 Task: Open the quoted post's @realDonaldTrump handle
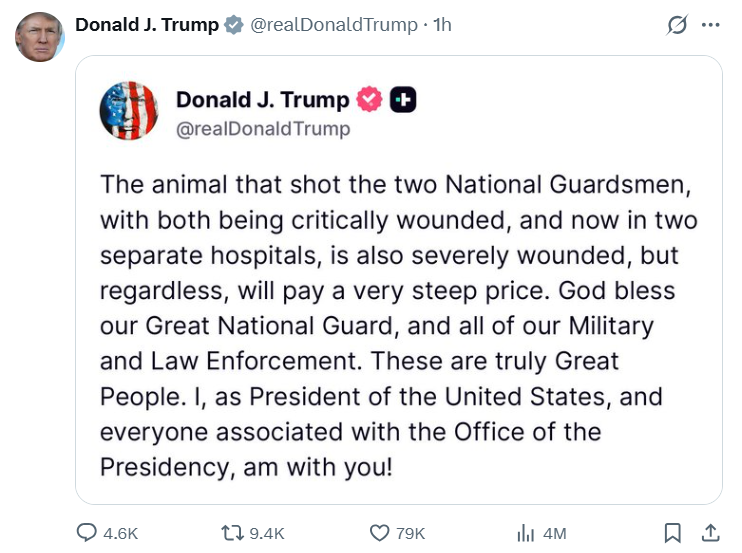coord(263,129)
